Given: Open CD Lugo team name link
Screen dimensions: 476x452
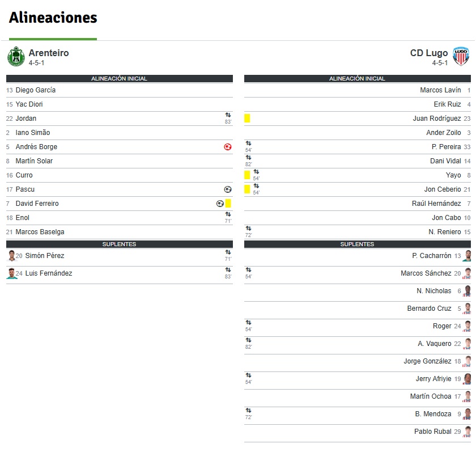Looking at the screenshot, I should tap(429, 53).
